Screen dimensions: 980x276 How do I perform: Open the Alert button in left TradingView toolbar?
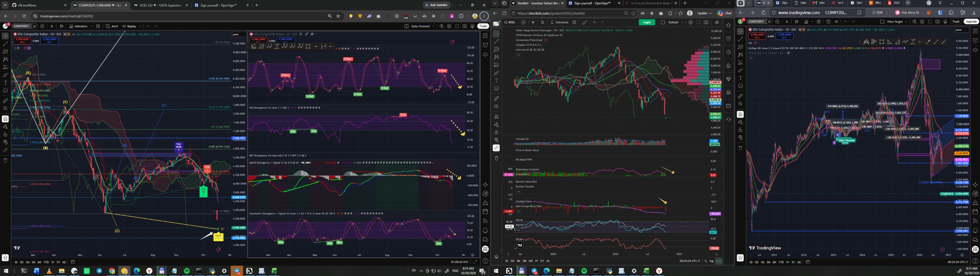pos(112,26)
